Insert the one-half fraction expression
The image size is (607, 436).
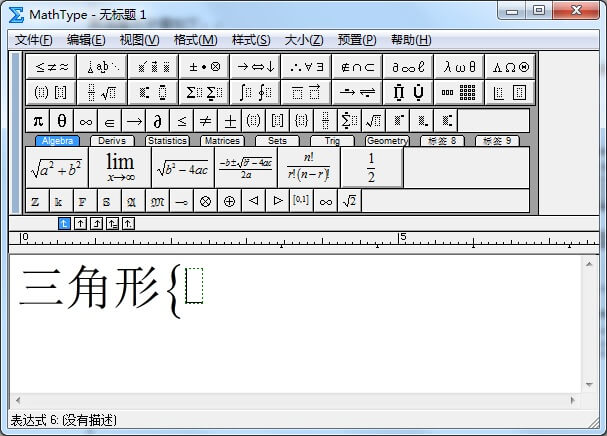[372, 168]
